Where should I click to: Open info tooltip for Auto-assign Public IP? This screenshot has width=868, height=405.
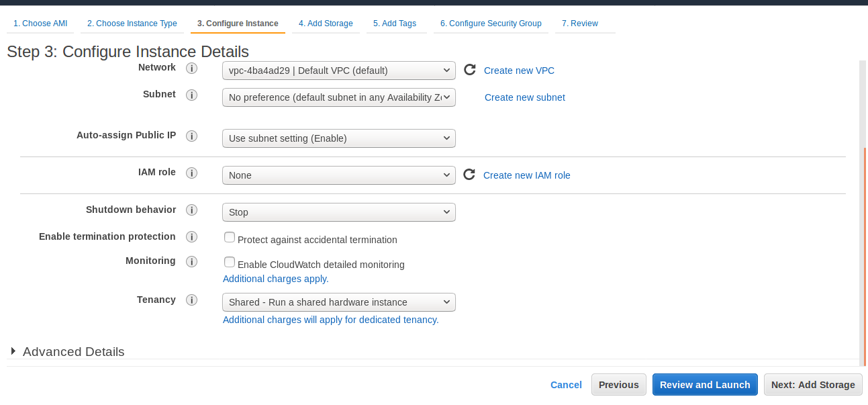click(191, 136)
